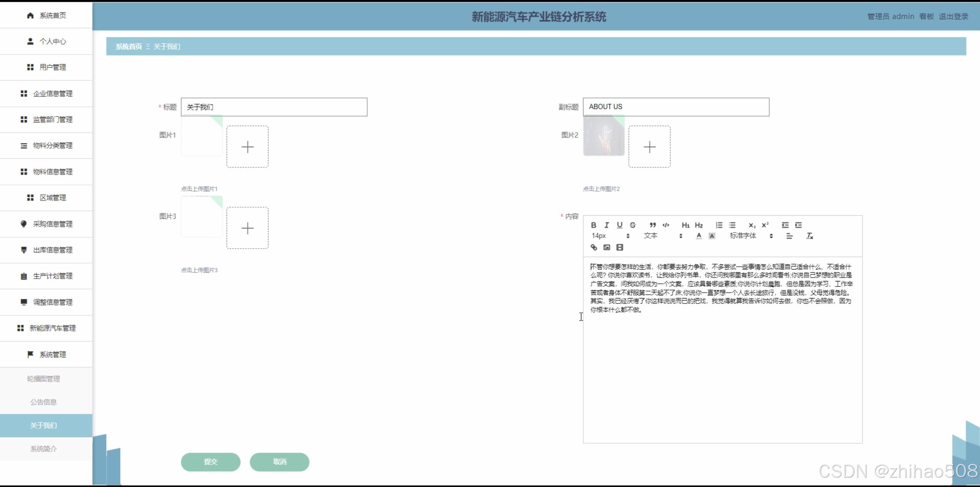The height and width of the screenshot is (487, 980).
Task: Insert a hyperlink with the link icon
Action: (593, 247)
